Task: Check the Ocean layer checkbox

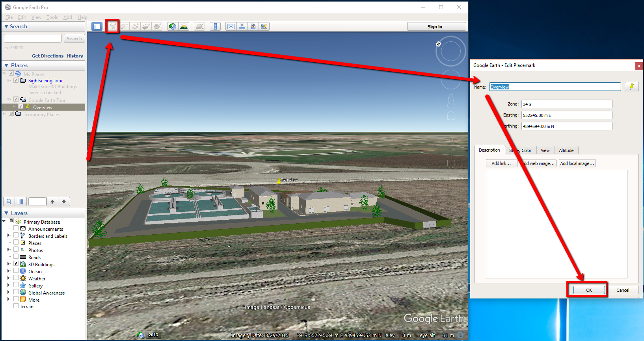Action: coord(16,271)
